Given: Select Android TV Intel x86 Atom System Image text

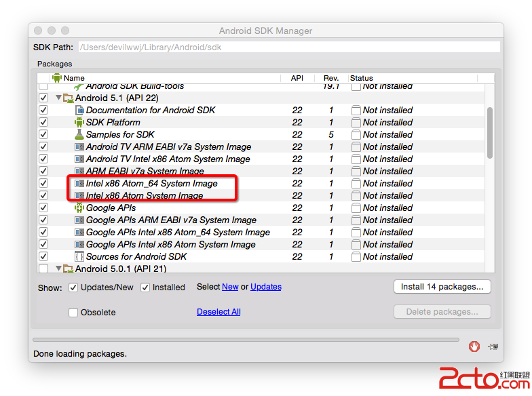Looking at the screenshot, I should (x=168, y=159).
